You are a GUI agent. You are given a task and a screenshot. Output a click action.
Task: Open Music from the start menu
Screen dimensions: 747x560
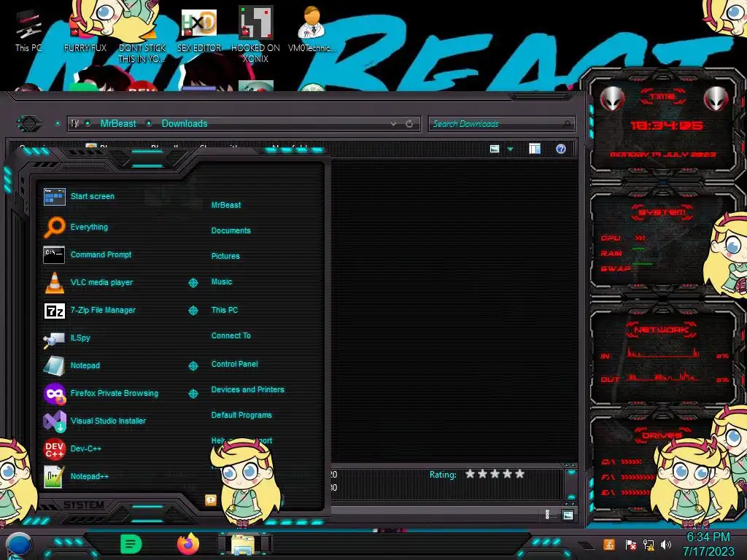click(222, 282)
